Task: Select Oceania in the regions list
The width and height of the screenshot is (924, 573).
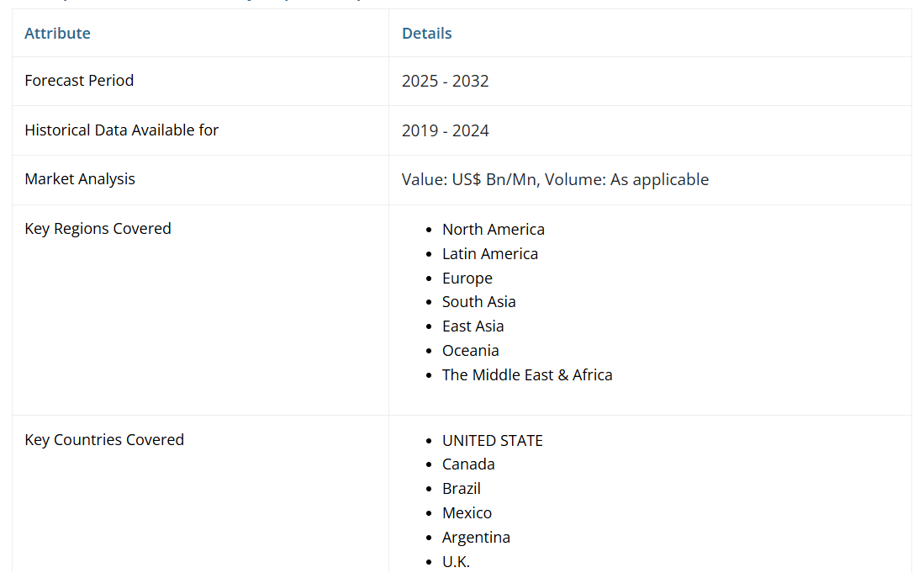Action: click(470, 351)
